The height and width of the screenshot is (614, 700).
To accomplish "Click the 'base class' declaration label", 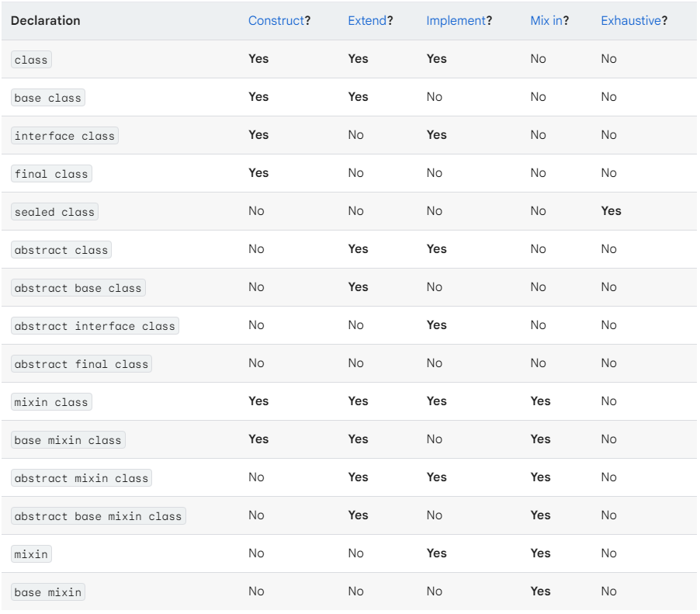I will tap(48, 98).
